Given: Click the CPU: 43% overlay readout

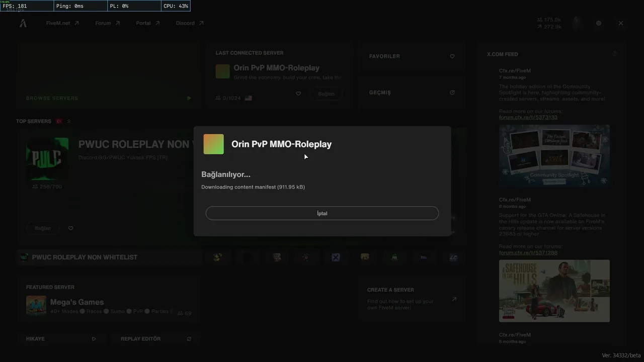Looking at the screenshot, I should click(x=176, y=6).
